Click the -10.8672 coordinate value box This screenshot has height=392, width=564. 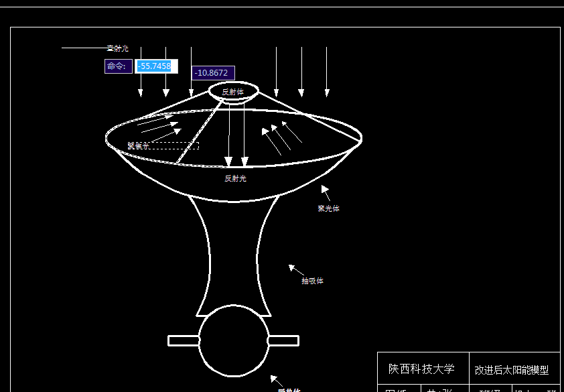(213, 73)
